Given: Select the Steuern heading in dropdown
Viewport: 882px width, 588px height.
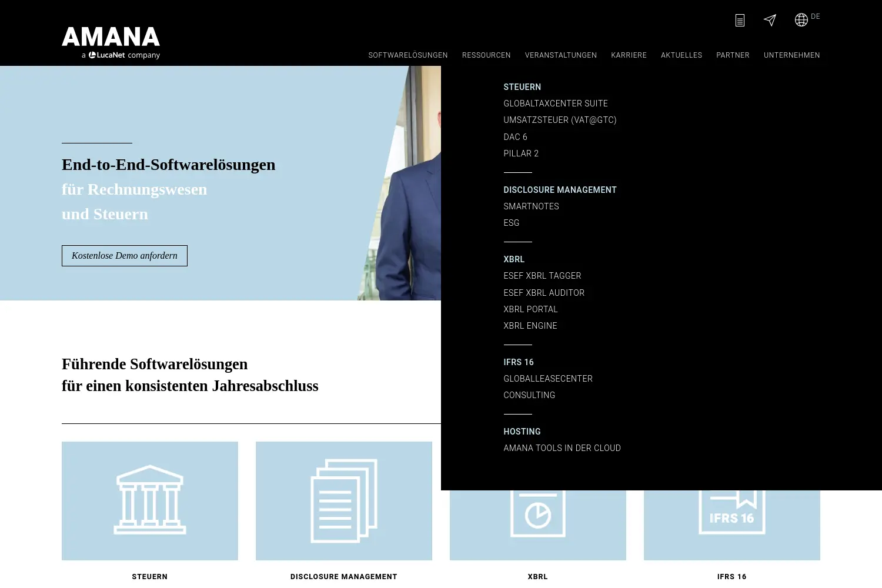Looking at the screenshot, I should (x=522, y=87).
